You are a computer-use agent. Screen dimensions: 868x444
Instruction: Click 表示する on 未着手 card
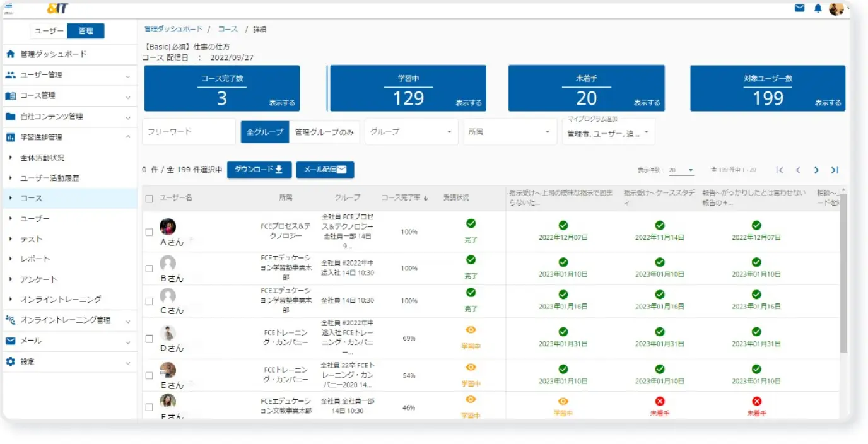tap(647, 103)
